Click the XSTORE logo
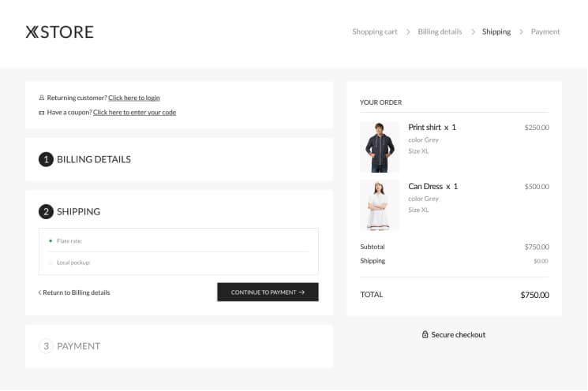 (59, 32)
